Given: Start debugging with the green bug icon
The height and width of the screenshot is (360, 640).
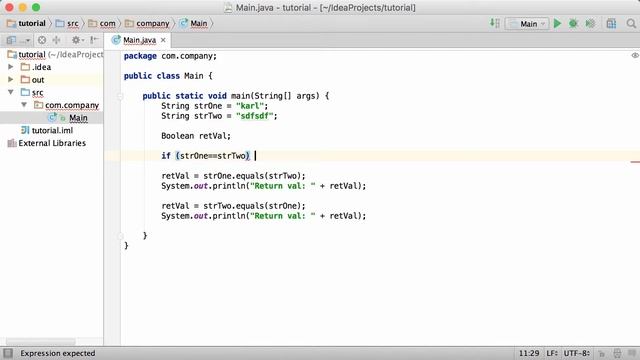Looking at the screenshot, I should click(573, 24).
